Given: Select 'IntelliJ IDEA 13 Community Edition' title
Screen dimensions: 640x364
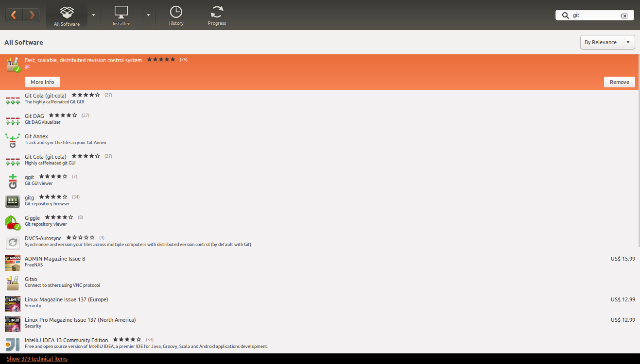Looking at the screenshot, I should point(67,340).
